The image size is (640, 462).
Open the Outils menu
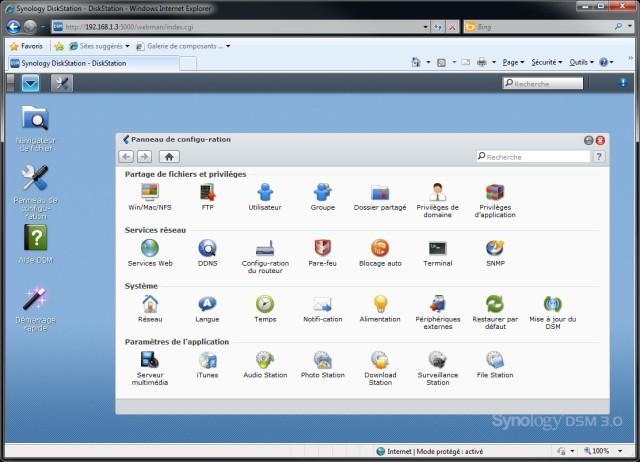581,62
